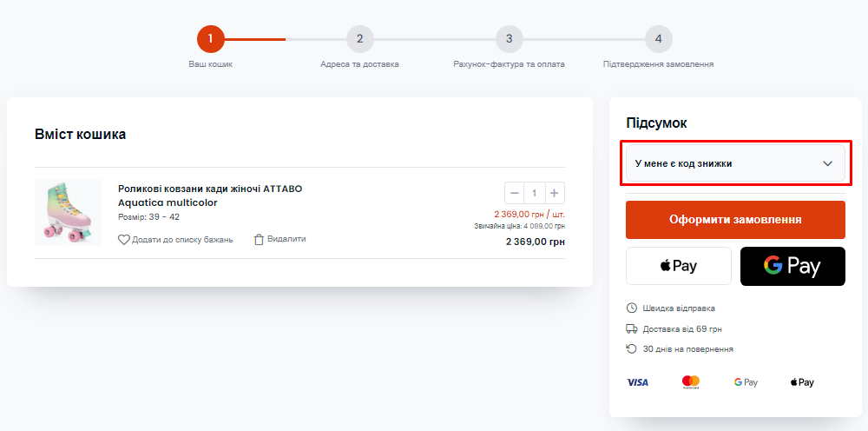868x431 pixels.
Task: Click the Mastercard logo icon
Action: pos(691,382)
